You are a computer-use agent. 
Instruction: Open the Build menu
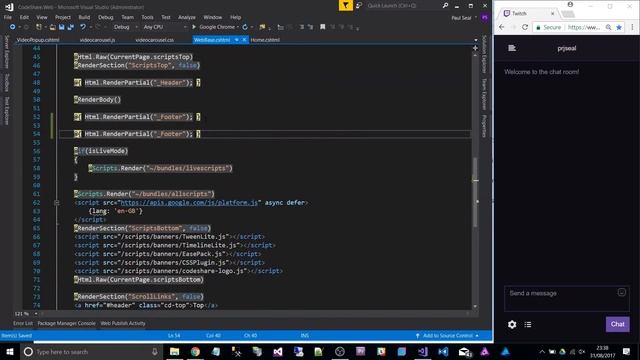point(84,17)
